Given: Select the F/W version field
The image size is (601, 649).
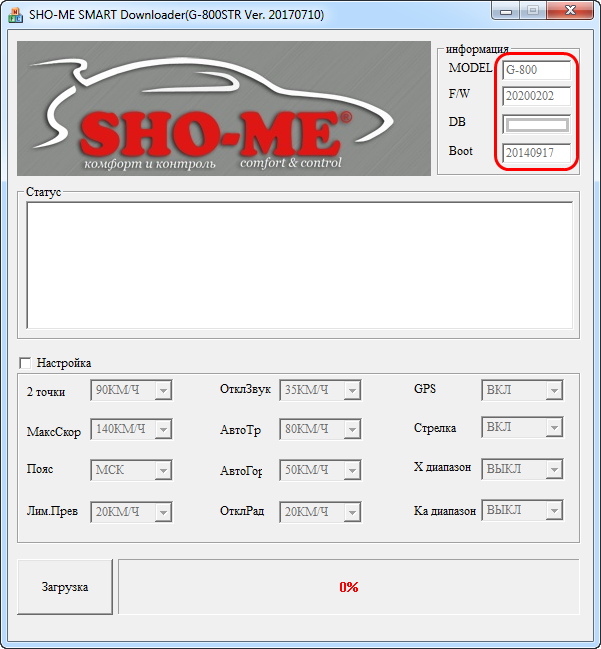Looking at the screenshot, I should [x=536, y=97].
